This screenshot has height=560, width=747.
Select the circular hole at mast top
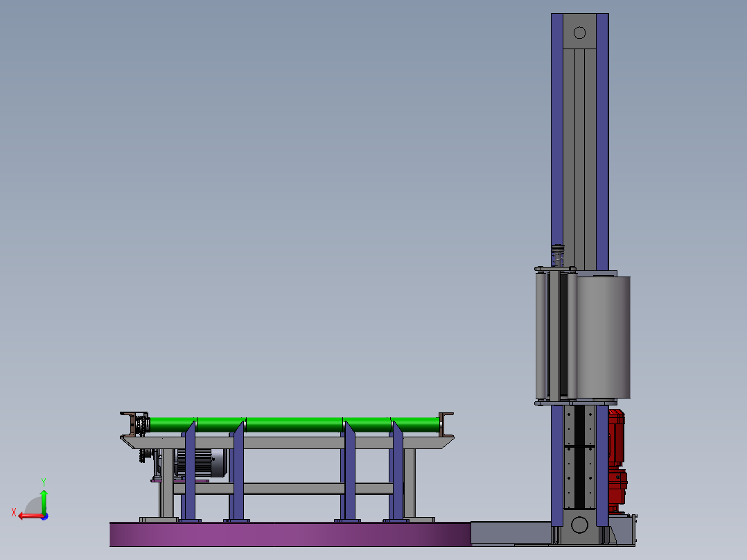click(x=579, y=33)
